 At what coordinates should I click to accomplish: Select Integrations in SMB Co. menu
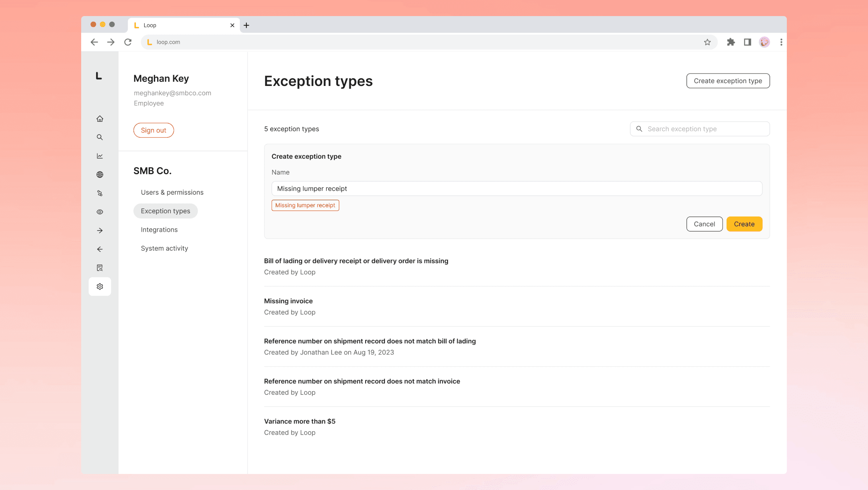[x=159, y=230]
